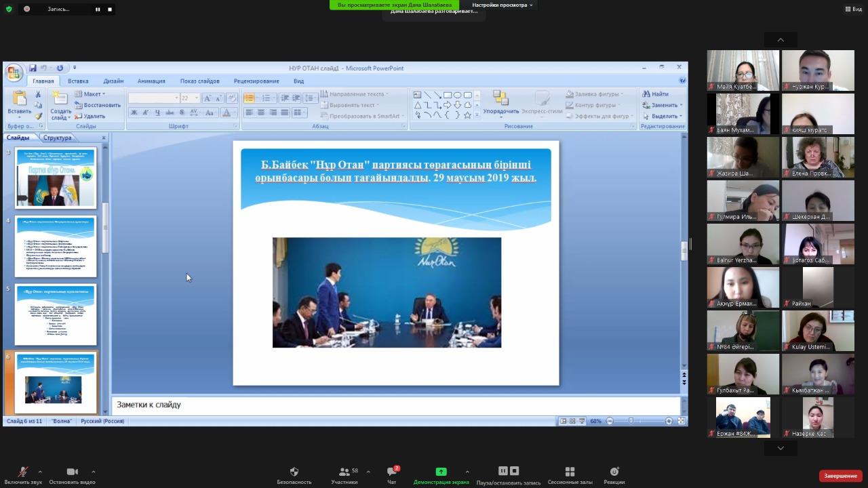The height and width of the screenshot is (488, 868).
Task: Open Сессионные залы breakout rooms
Action: point(570,472)
